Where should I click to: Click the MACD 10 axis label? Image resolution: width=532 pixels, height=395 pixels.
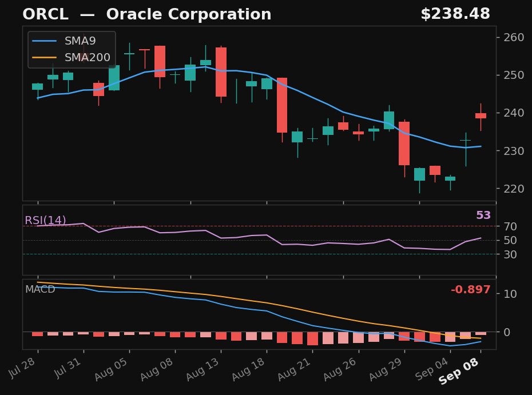pos(510,294)
